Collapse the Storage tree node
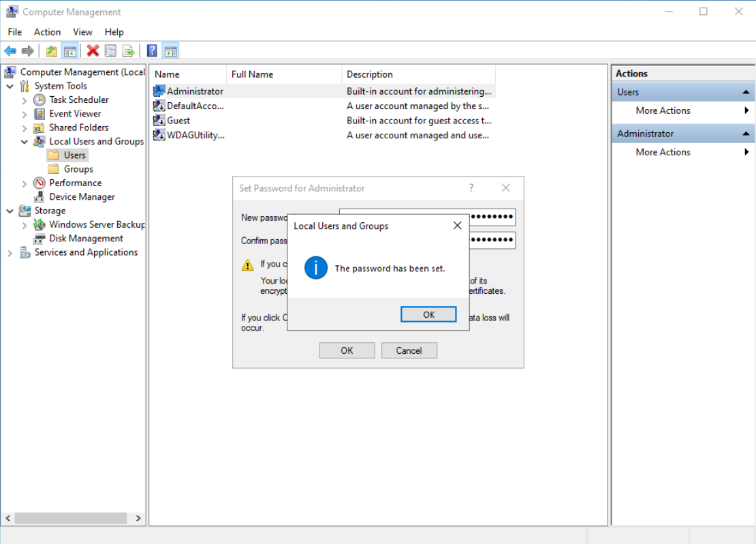 tap(10, 211)
